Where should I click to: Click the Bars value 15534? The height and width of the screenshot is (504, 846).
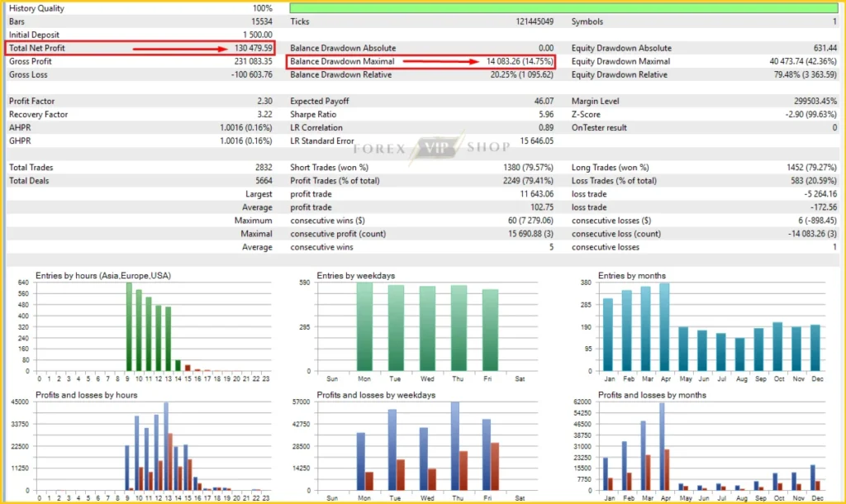tap(262, 21)
